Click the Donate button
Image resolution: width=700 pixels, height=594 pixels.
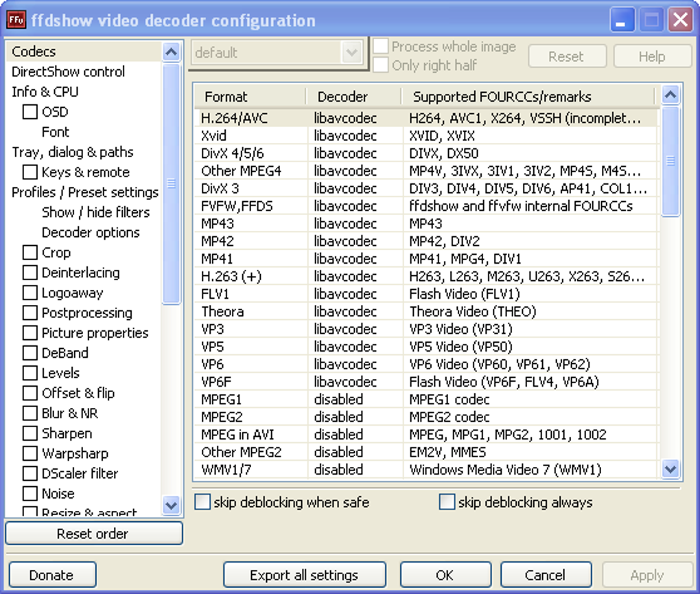click(52, 575)
